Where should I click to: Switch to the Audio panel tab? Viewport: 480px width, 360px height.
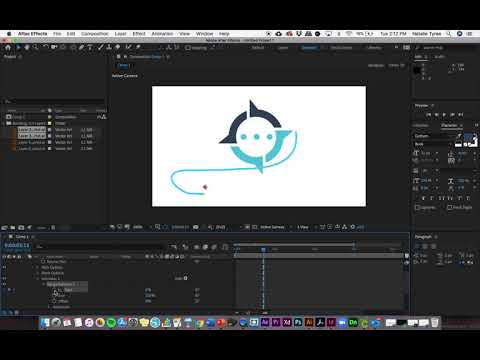click(x=439, y=57)
